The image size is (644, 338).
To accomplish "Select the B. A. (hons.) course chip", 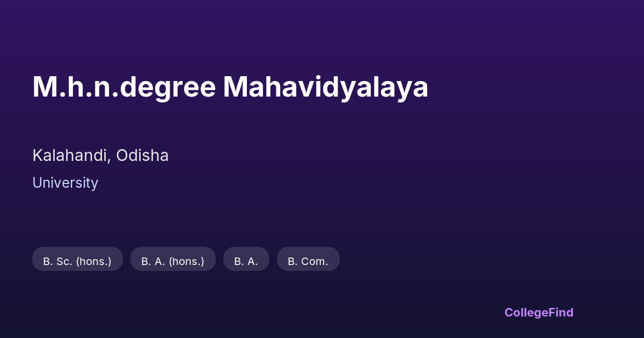I will [x=173, y=261].
